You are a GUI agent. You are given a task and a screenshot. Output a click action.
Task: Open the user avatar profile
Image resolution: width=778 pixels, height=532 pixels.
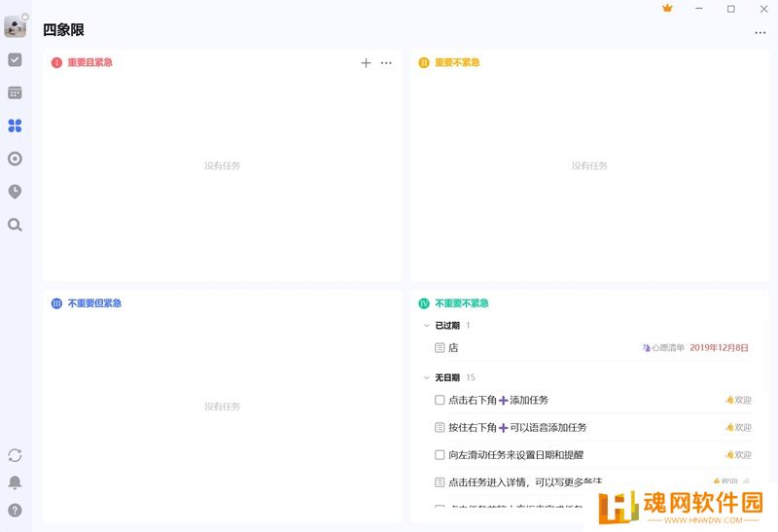(x=15, y=26)
